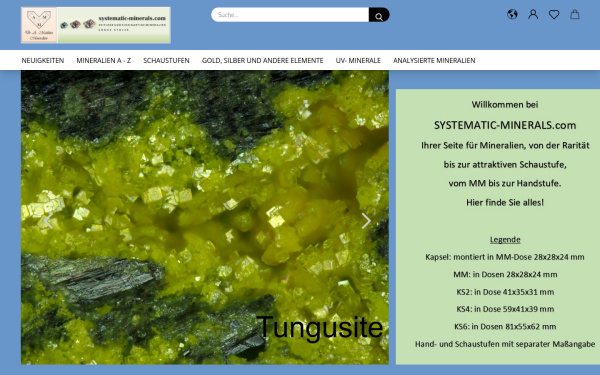Click the Tungusite caption text
Image resolution: width=600 pixels, height=375 pixels.
(x=320, y=328)
